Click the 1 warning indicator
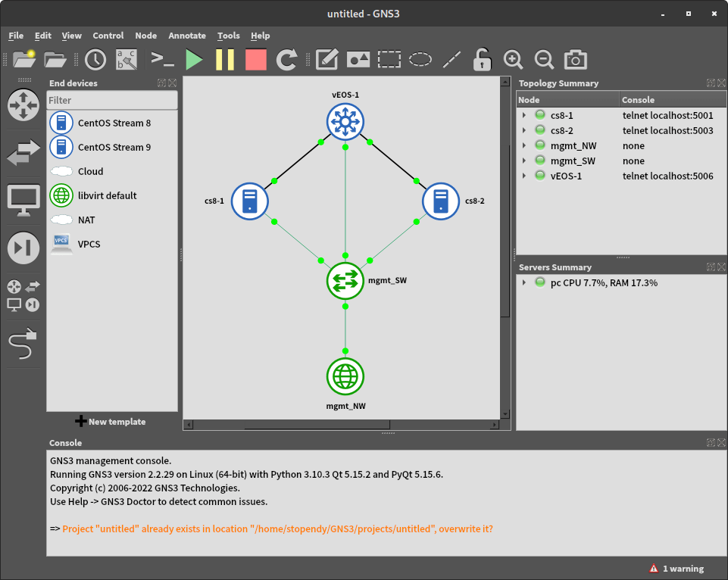The image size is (728, 580). coord(678,568)
